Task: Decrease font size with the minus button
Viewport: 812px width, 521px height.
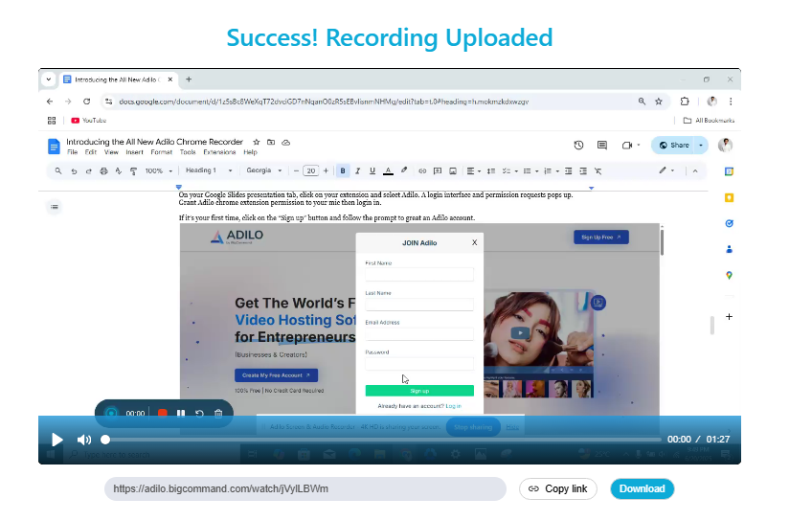Action: click(296, 170)
